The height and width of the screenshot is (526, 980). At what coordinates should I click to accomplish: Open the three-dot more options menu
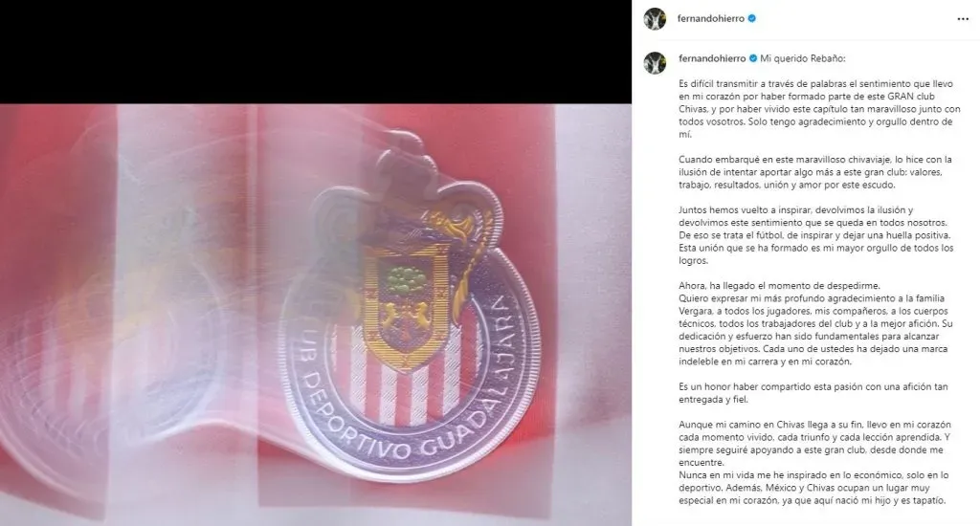point(963,19)
